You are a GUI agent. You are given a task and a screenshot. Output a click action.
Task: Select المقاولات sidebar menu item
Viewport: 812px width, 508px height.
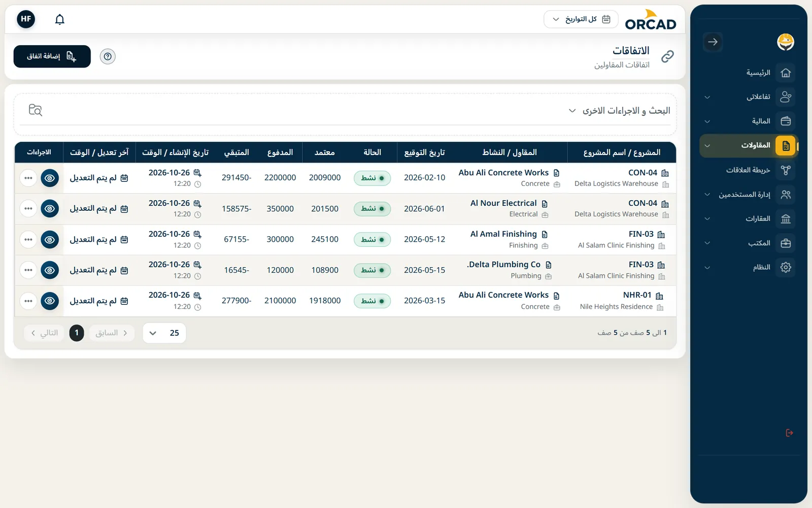[749, 146]
